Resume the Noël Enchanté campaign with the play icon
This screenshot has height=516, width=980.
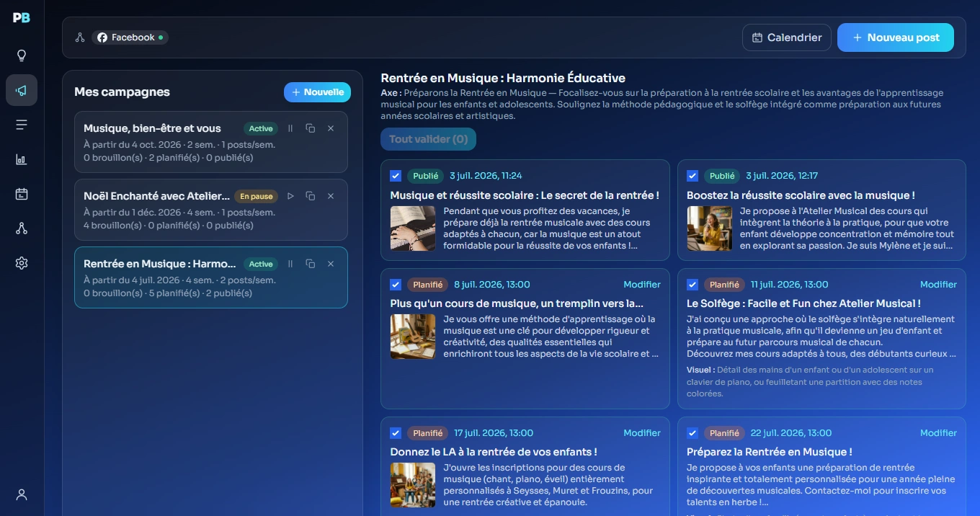click(x=290, y=196)
